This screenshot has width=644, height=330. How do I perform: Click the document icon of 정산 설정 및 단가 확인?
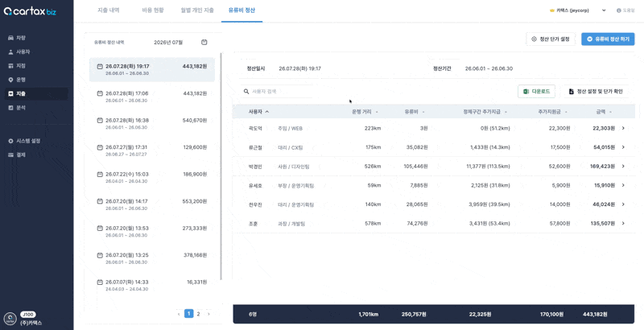click(572, 92)
